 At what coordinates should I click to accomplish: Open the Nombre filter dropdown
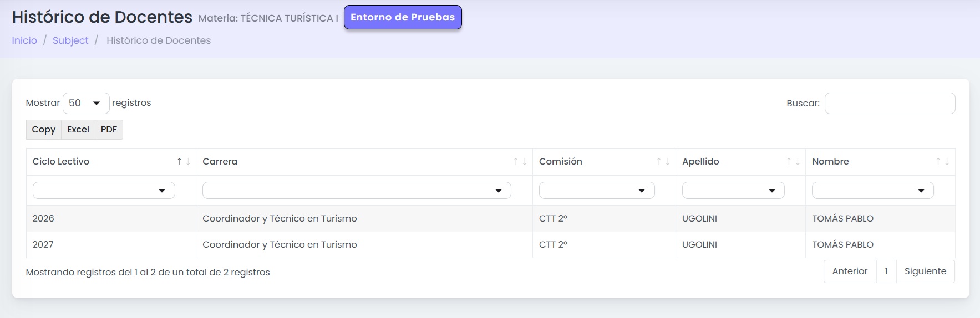point(873,191)
